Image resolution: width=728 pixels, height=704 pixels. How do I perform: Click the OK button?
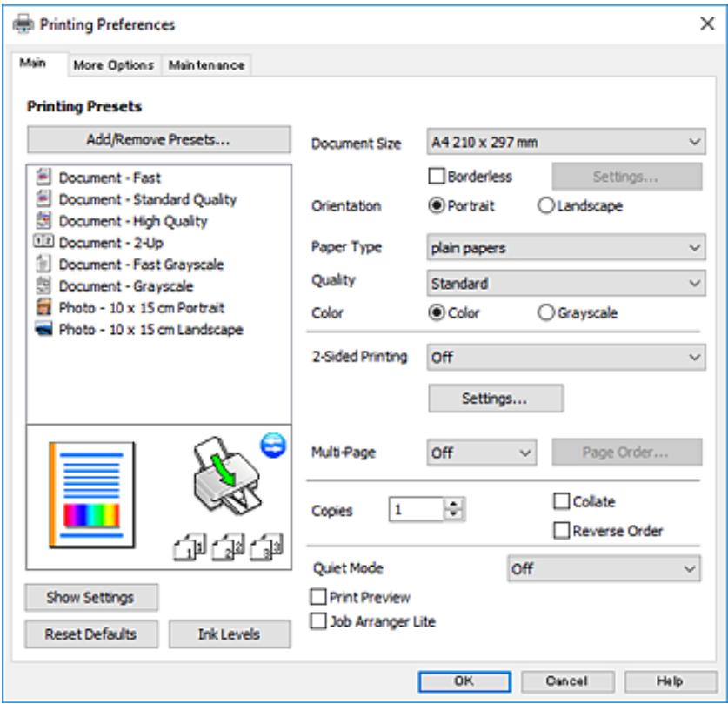pos(464,681)
